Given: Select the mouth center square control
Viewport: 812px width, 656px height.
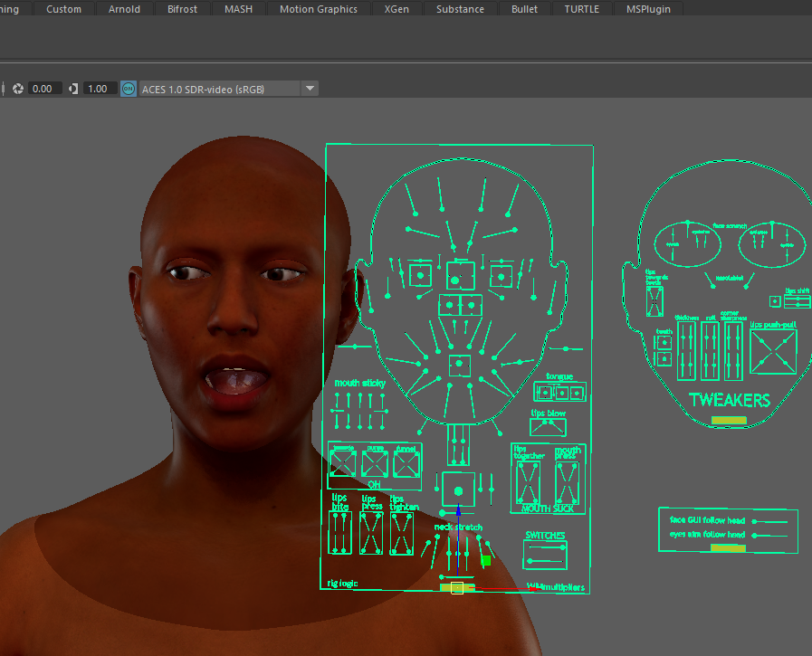Looking at the screenshot, I should 459,365.
